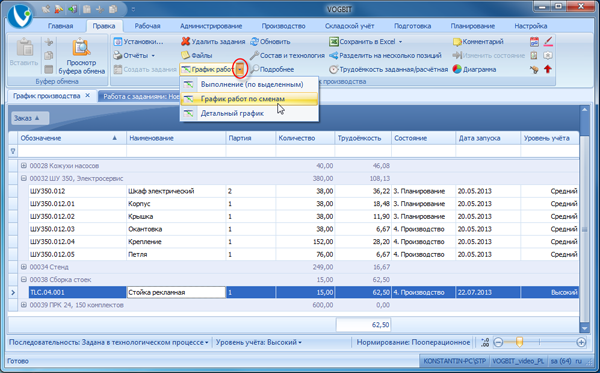Select 'Шкаф электрический' cell

click(176, 191)
